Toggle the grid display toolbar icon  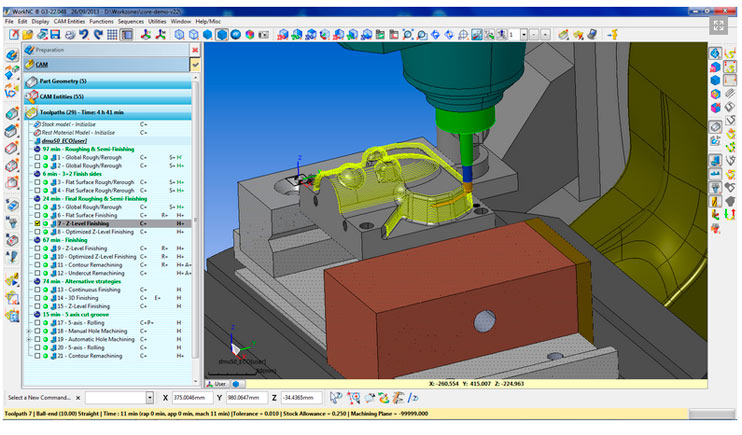coord(112,34)
